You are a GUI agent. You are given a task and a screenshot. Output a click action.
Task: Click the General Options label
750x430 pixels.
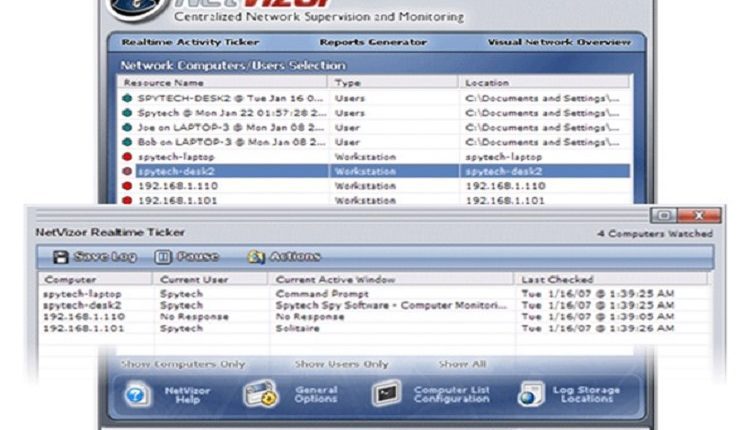point(316,395)
